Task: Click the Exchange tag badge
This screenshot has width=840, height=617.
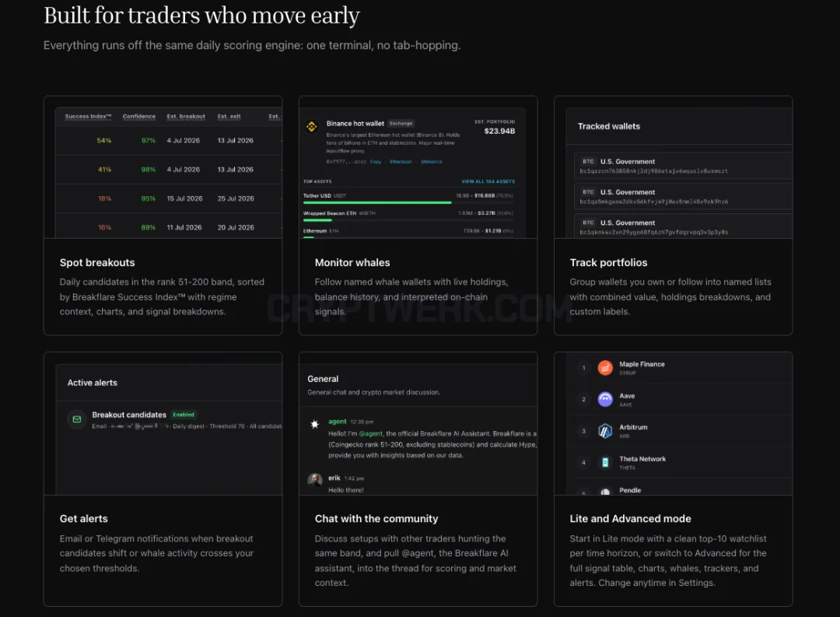Action: [401, 123]
